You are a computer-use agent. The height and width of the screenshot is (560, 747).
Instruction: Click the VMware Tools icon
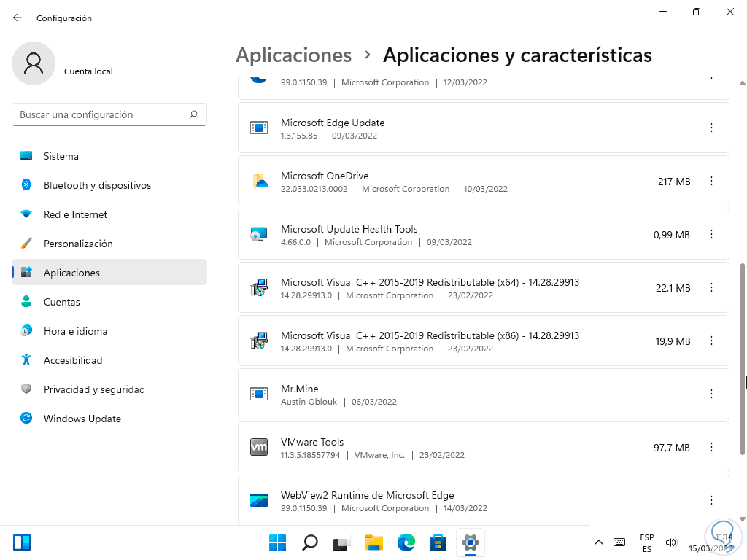tap(259, 447)
